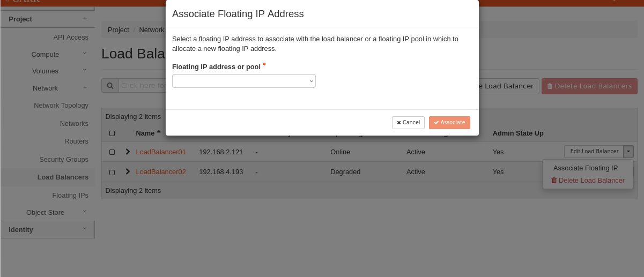Select the LoadBalancer01 row checkbox
Screen dimensions: 644x277
pos(112,152)
